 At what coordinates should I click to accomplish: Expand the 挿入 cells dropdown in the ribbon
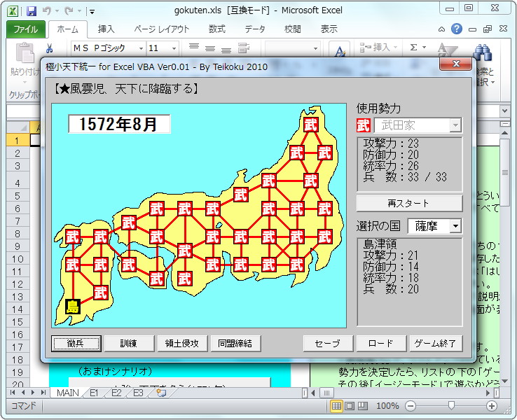click(x=395, y=48)
